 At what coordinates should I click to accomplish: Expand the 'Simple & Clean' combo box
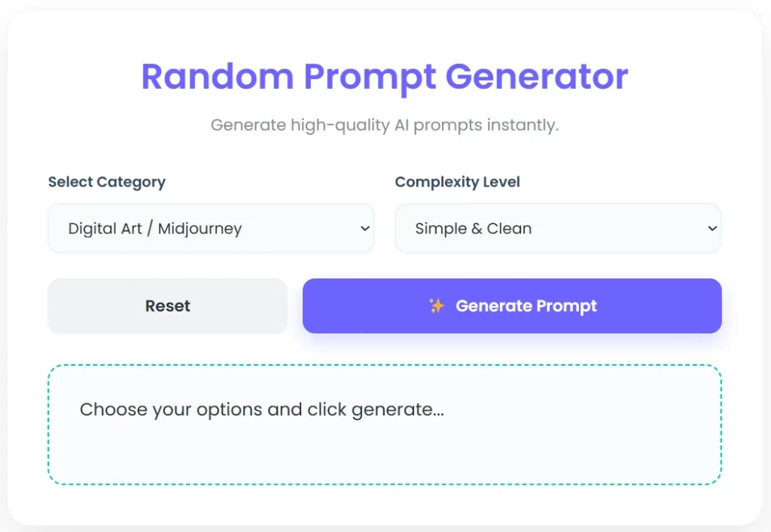(x=558, y=228)
